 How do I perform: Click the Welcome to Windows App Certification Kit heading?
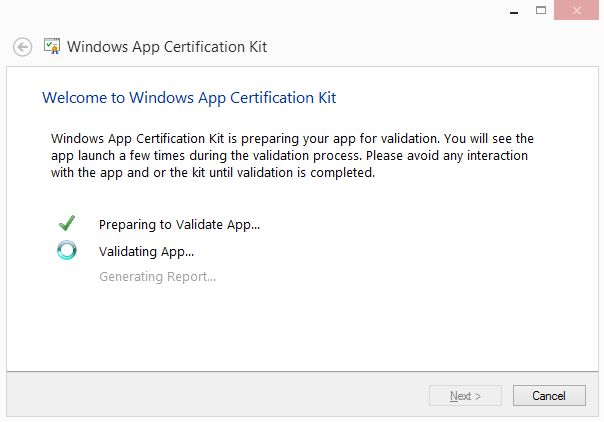coord(189,98)
